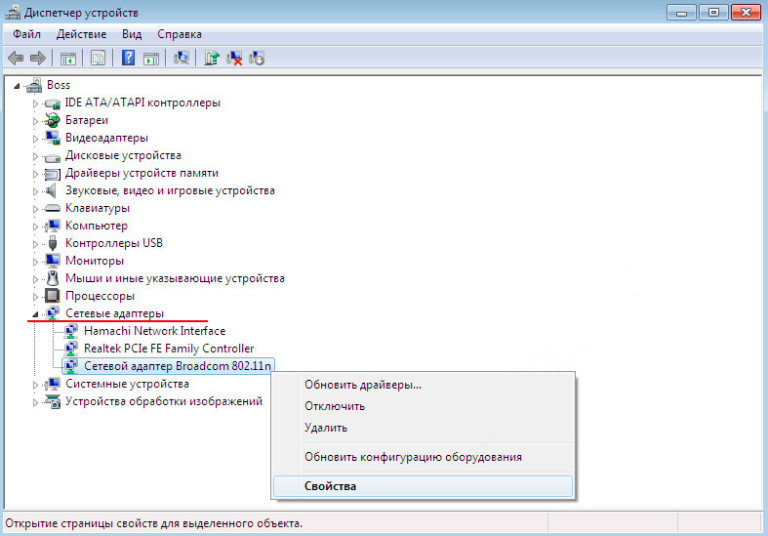Select the Мониторы label

pyautogui.click(x=95, y=261)
